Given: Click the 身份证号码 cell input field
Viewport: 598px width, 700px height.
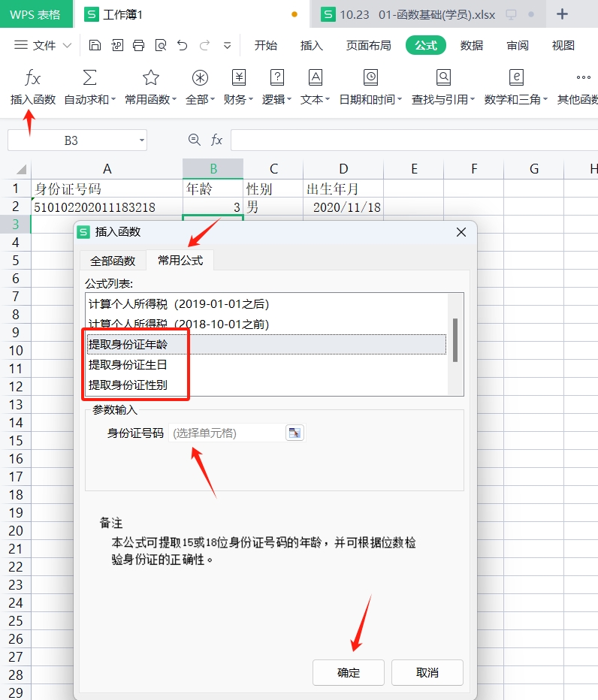Looking at the screenshot, I should click(226, 433).
